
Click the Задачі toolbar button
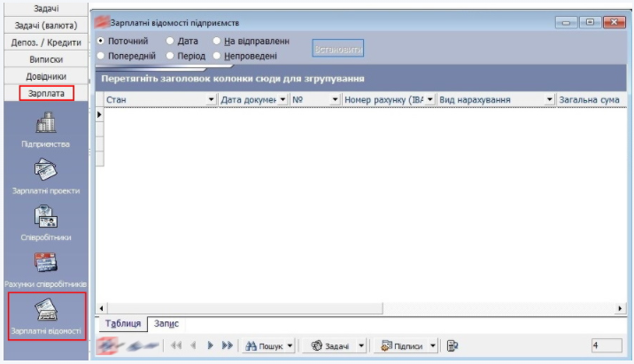point(330,345)
